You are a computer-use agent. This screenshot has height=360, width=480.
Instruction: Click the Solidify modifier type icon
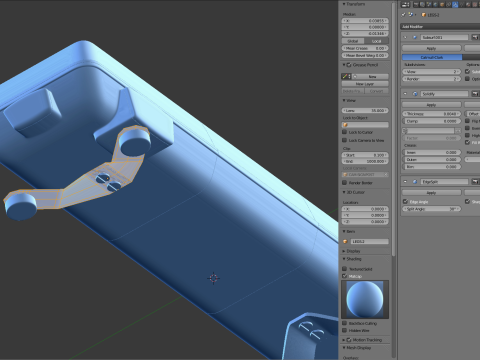tap(415, 94)
